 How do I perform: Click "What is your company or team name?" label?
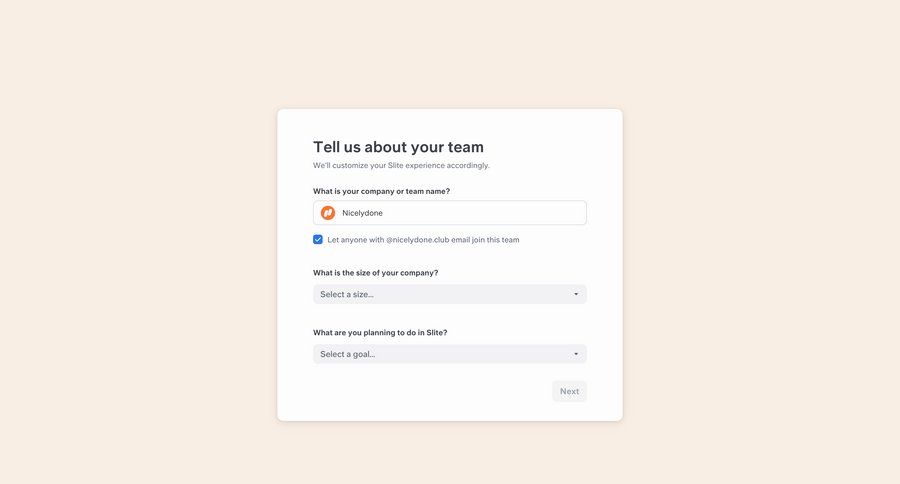381,191
